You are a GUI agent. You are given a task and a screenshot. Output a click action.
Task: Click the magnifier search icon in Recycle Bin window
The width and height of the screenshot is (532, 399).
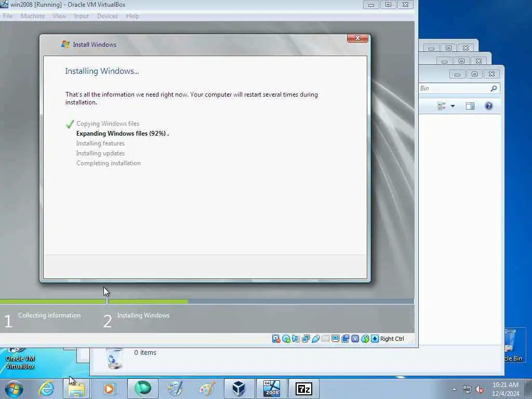[494, 88]
